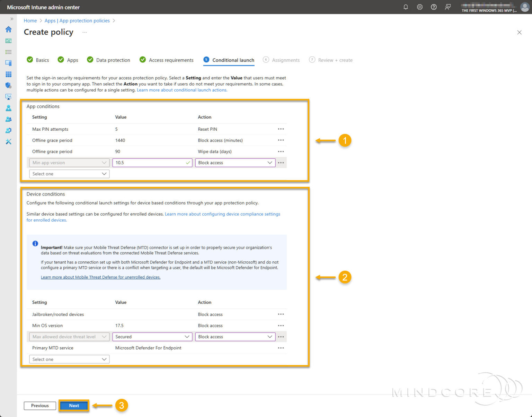
Task: Open the Select one dropdown under App conditions
Action: pyautogui.click(x=69, y=174)
